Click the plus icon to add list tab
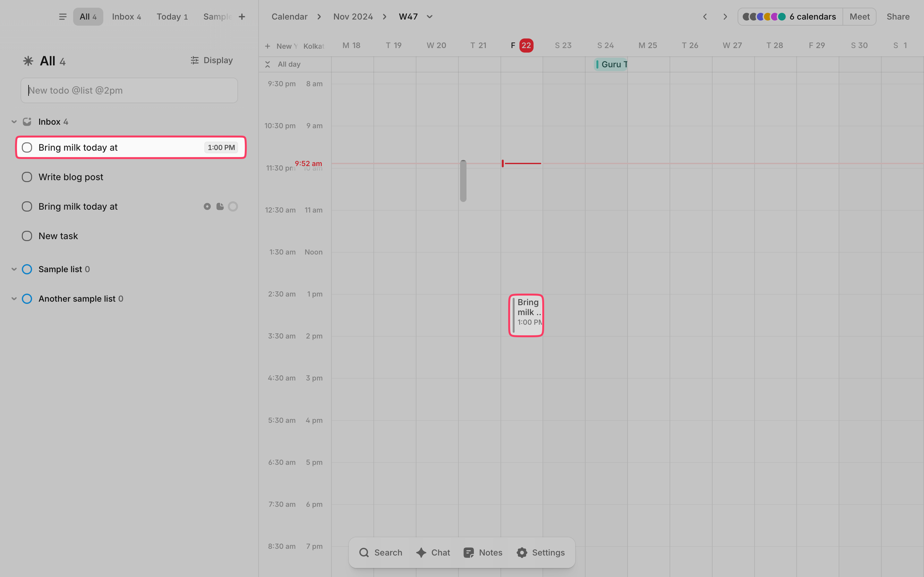This screenshot has height=577, width=924. click(242, 17)
